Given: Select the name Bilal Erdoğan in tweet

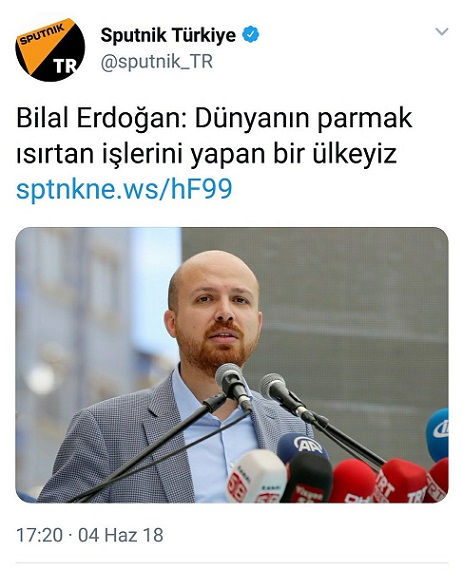Looking at the screenshot, I should (101, 119).
